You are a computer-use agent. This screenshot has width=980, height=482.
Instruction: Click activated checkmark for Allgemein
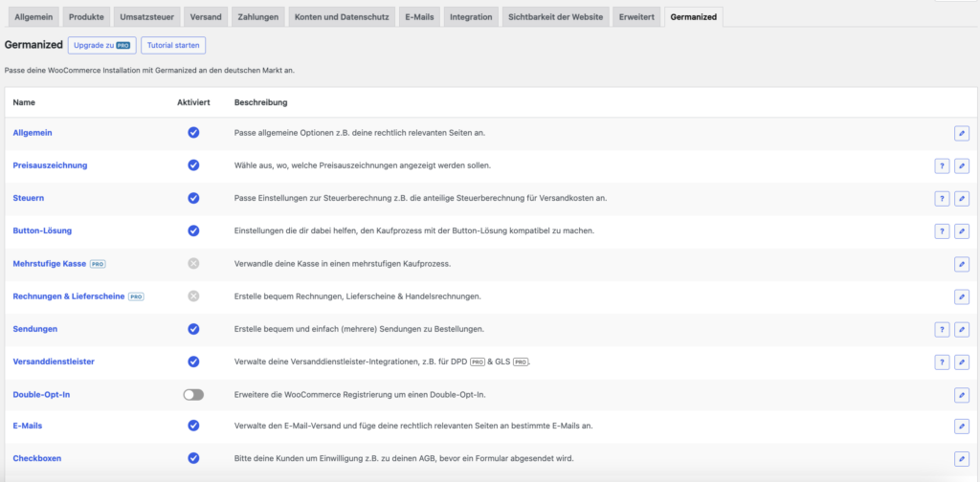point(193,132)
